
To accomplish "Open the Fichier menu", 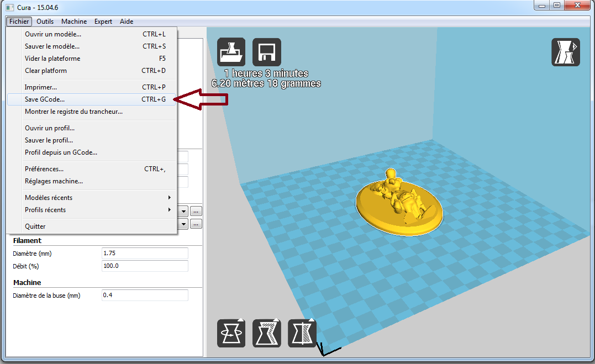I will tap(19, 22).
